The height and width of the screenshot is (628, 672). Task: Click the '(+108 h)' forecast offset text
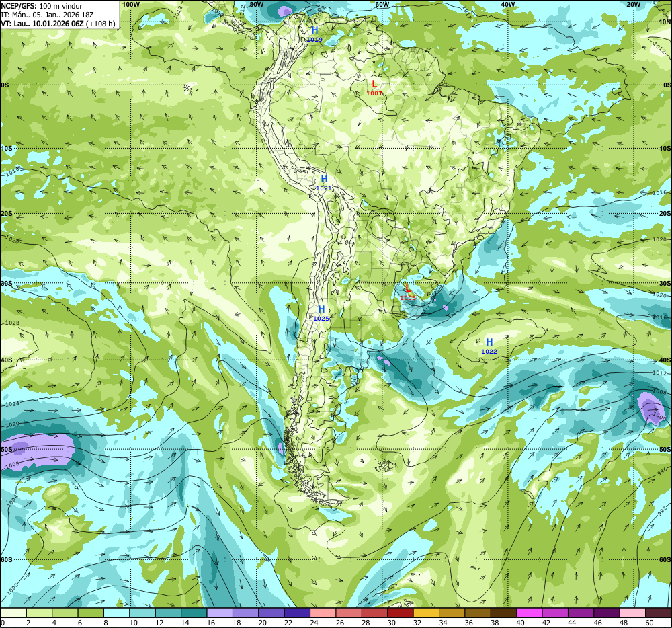coord(101,24)
